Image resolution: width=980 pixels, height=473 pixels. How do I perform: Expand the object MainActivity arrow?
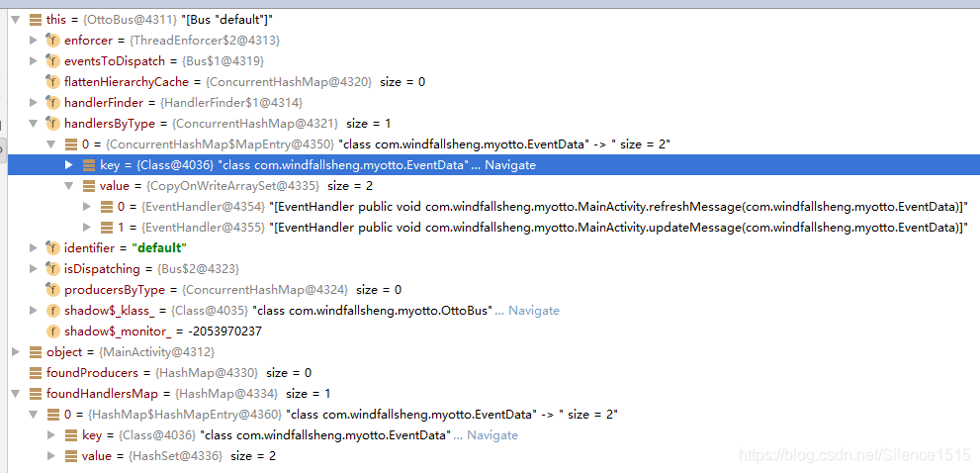(x=16, y=351)
